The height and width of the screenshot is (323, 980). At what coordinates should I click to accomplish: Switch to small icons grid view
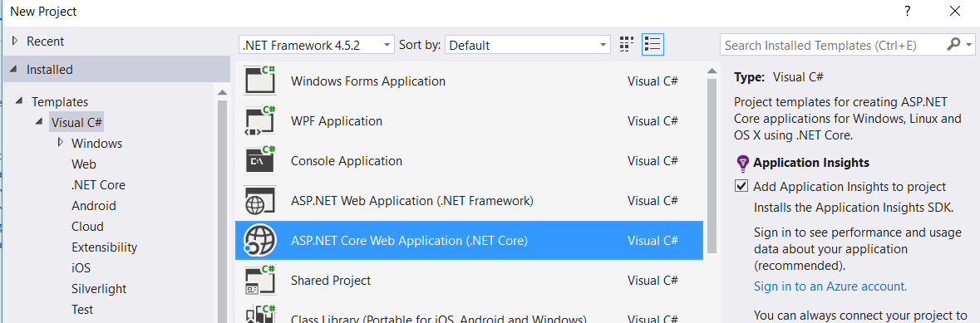(x=626, y=44)
